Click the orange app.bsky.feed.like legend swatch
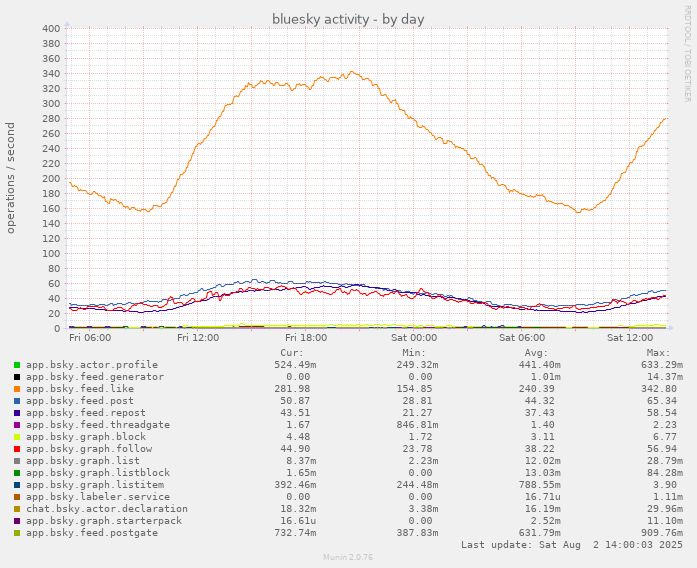 [17, 389]
